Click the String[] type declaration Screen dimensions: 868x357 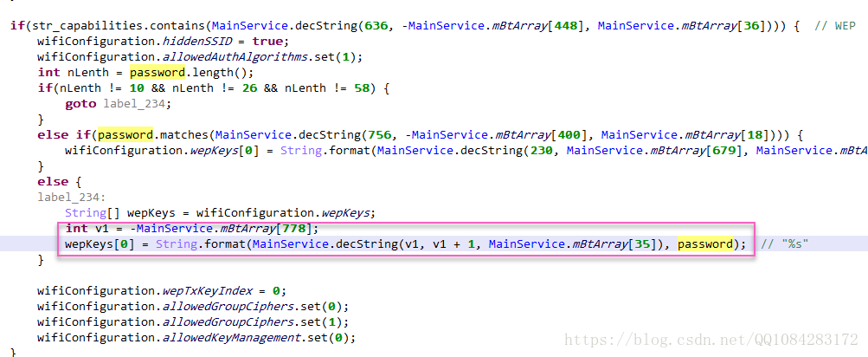pyautogui.click(x=93, y=213)
